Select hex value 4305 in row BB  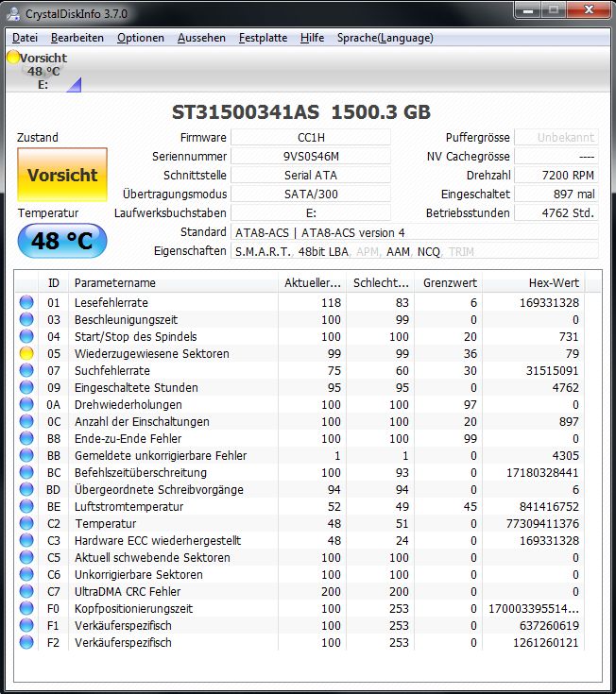coord(566,455)
